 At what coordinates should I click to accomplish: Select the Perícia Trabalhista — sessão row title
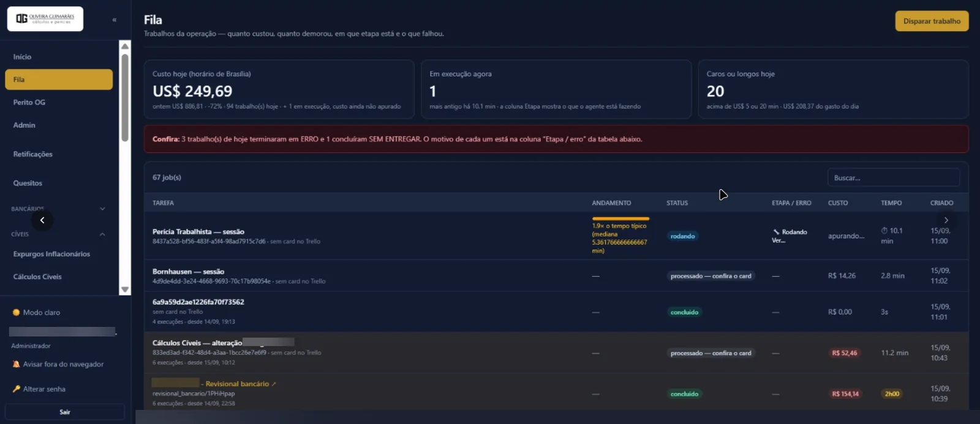(198, 232)
